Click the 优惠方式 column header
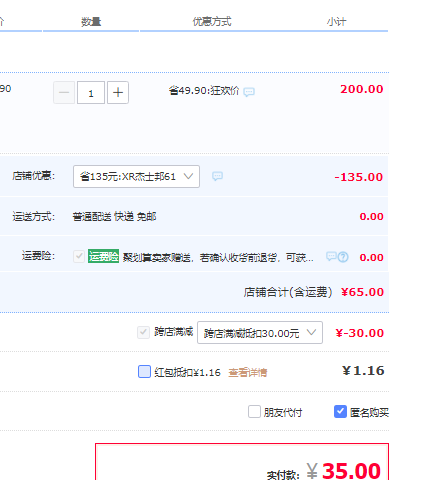437x480 pixels. click(212, 22)
